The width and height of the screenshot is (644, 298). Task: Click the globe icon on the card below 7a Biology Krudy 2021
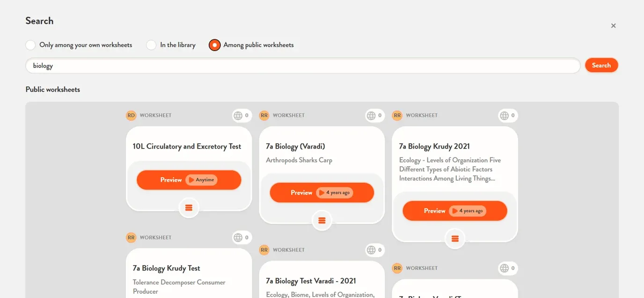[x=504, y=268]
